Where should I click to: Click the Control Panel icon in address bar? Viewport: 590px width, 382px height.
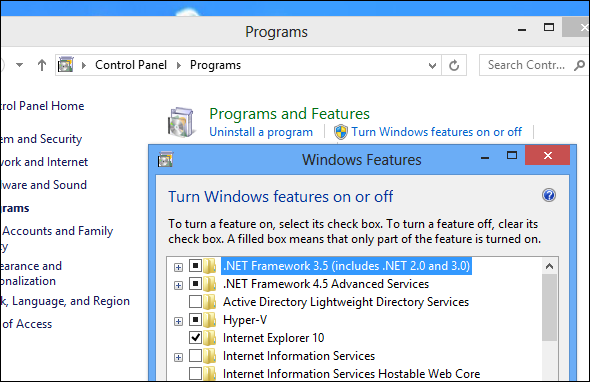coord(66,65)
